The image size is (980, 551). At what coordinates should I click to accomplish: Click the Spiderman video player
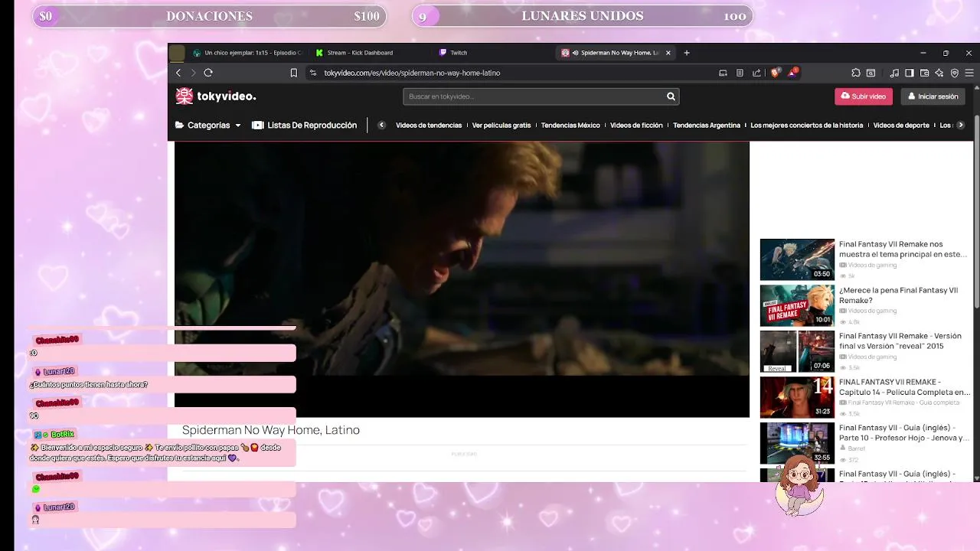[x=462, y=279]
